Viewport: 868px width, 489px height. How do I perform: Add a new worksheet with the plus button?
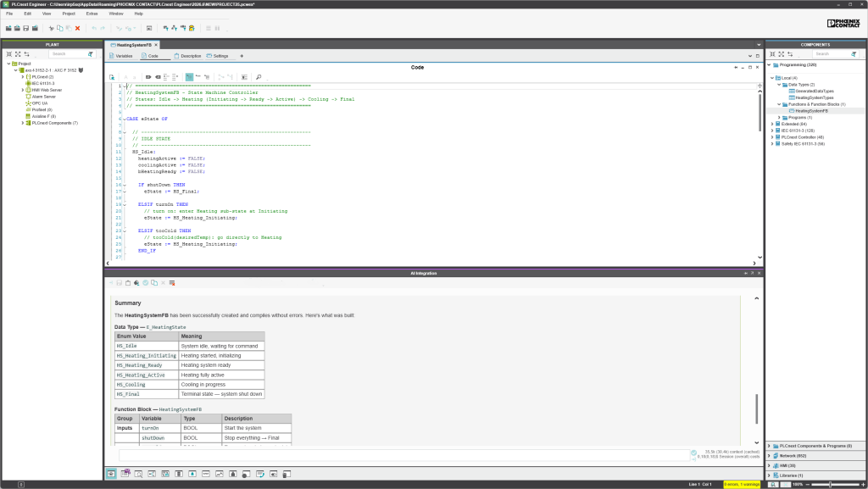(242, 56)
